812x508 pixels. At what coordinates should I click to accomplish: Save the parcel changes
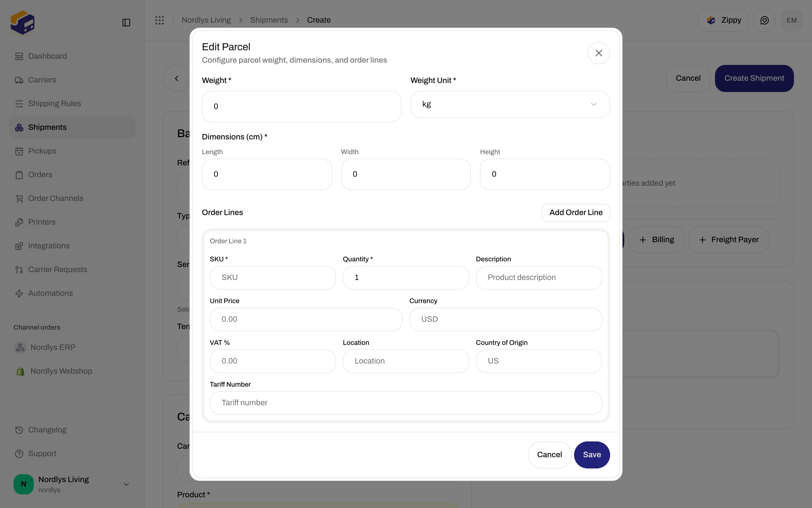[x=592, y=455]
